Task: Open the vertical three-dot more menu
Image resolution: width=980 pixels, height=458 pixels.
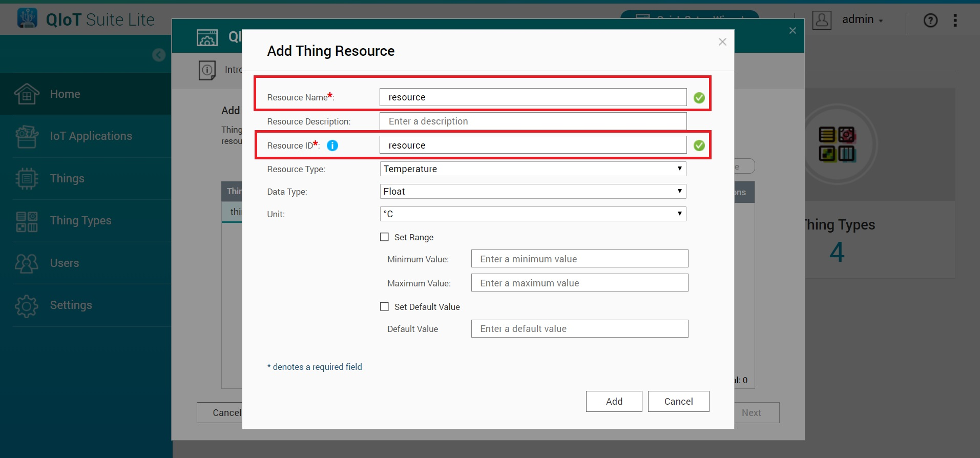Action: [955, 20]
